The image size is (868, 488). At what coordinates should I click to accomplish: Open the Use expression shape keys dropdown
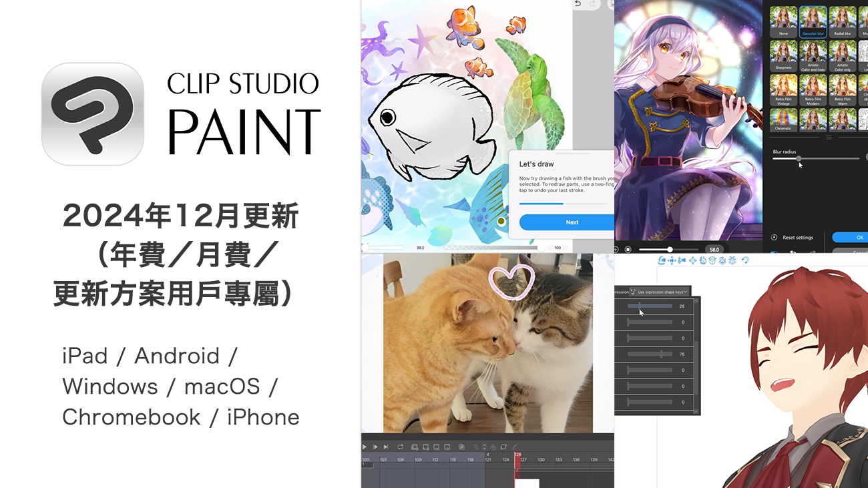(659, 292)
